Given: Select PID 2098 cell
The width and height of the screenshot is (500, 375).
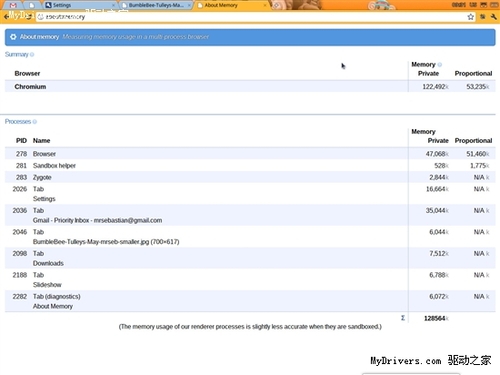Looking at the screenshot, I should click(20, 253).
